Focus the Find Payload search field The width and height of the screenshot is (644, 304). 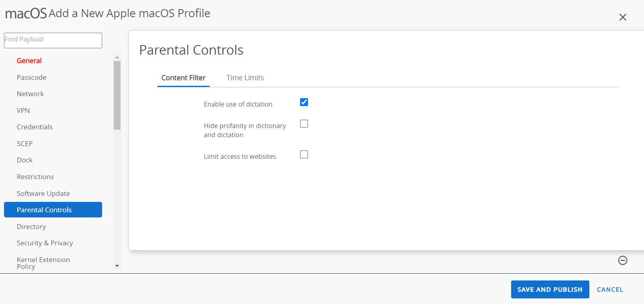[53, 40]
